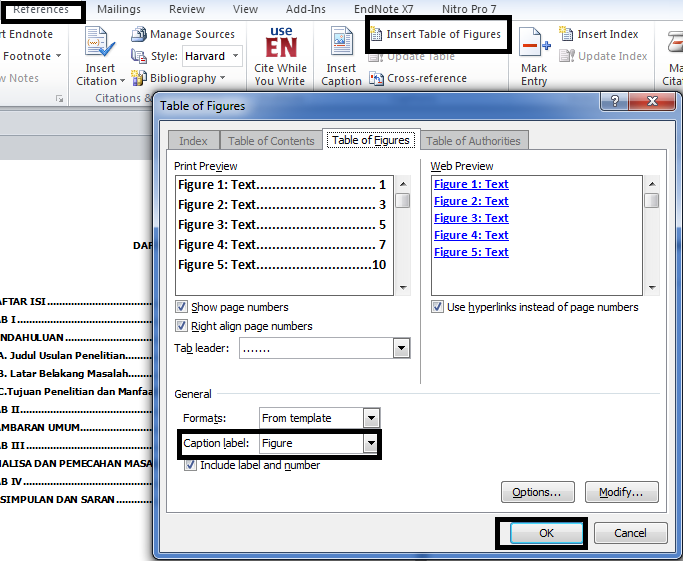This screenshot has height=561, width=683.
Task: Expand the Bibliography dropdown arrow
Action: 222,78
